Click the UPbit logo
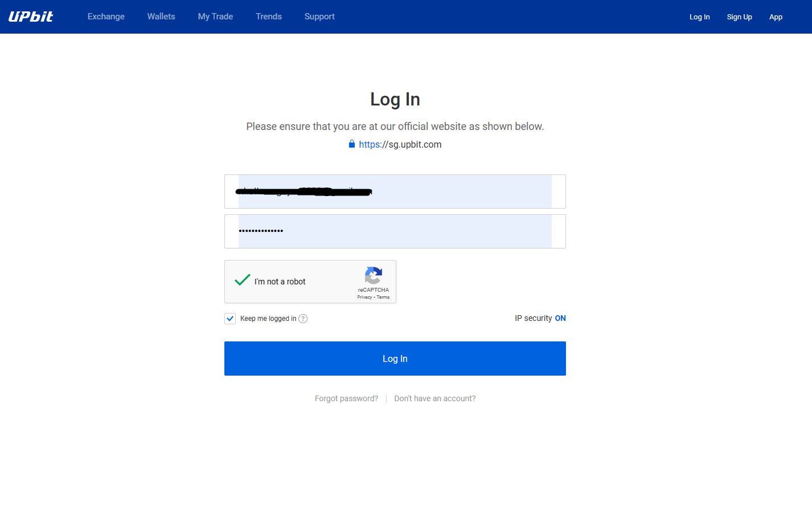Screen dimensions: 812x505 click(x=31, y=17)
